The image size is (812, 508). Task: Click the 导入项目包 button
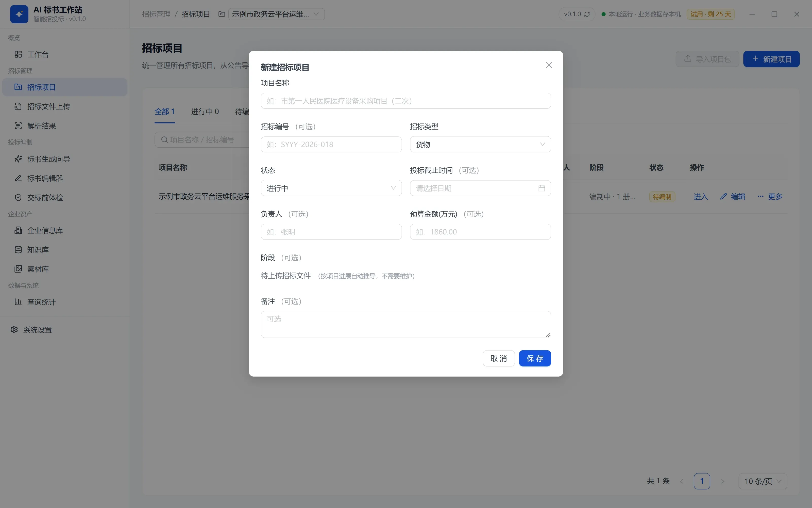click(707, 59)
